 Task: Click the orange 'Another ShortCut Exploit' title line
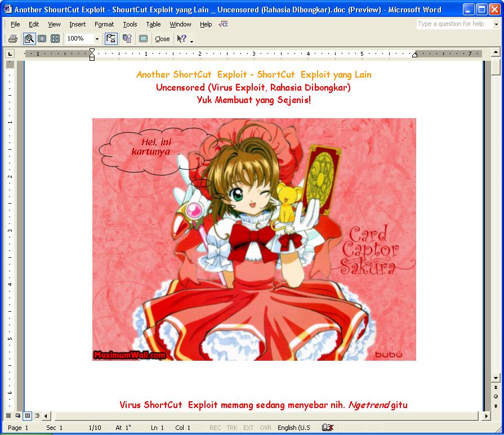click(254, 74)
